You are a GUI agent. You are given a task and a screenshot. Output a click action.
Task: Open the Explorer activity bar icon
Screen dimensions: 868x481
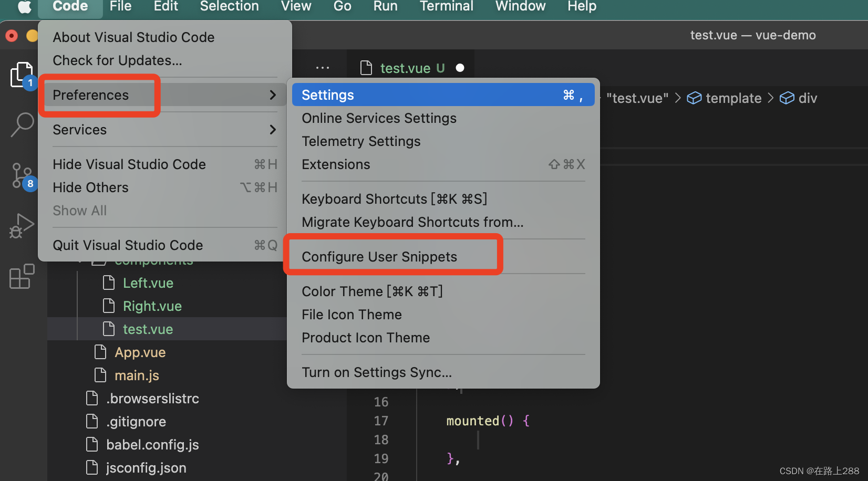pyautogui.click(x=21, y=75)
